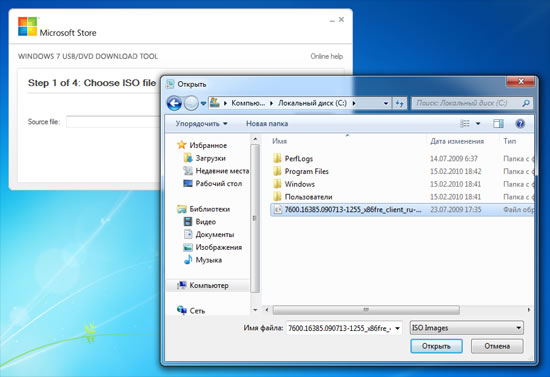Screen dimensions: 550x377
Task: Click the help question mark icon
Action: click(520, 123)
